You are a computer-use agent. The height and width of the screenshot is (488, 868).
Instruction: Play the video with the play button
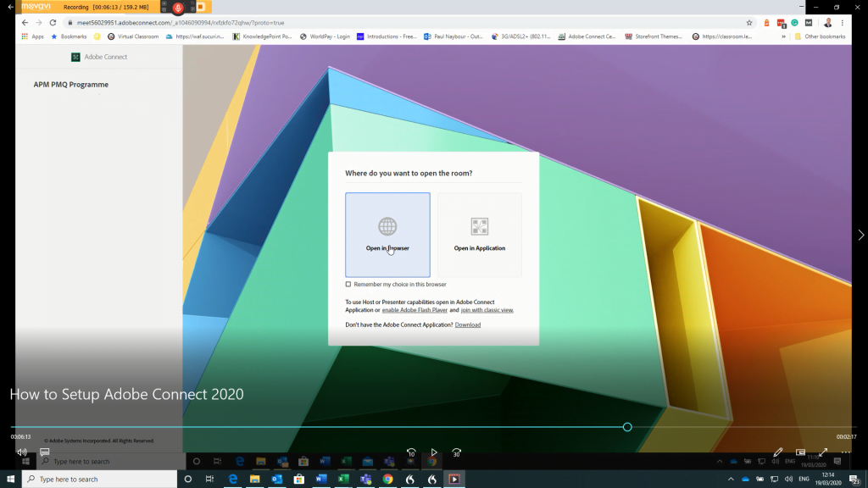click(x=434, y=452)
